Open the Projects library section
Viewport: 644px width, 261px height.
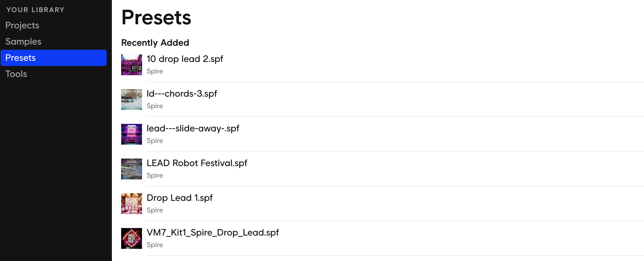click(22, 25)
